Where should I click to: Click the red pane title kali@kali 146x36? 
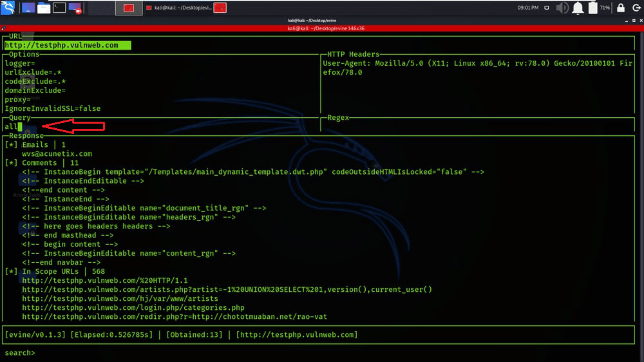point(326,28)
